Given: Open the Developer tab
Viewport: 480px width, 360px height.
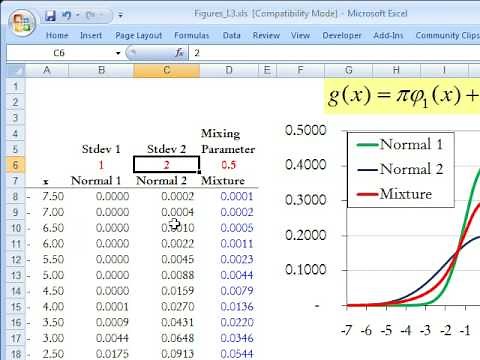Looking at the screenshot, I should 342,35.
